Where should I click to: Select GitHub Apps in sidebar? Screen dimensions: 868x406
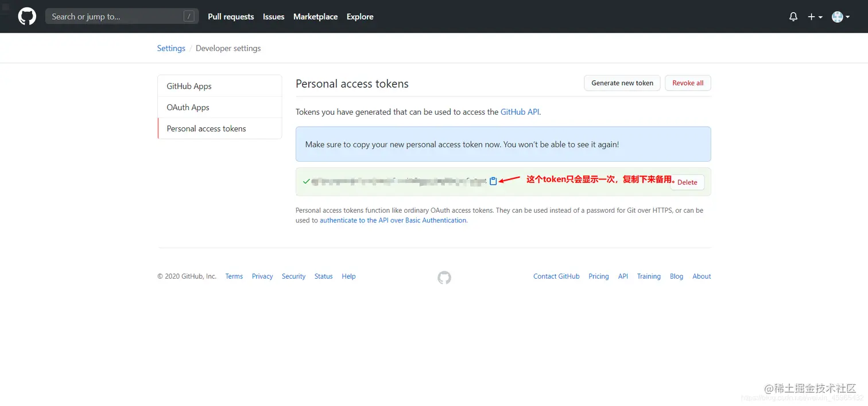[189, 86]
